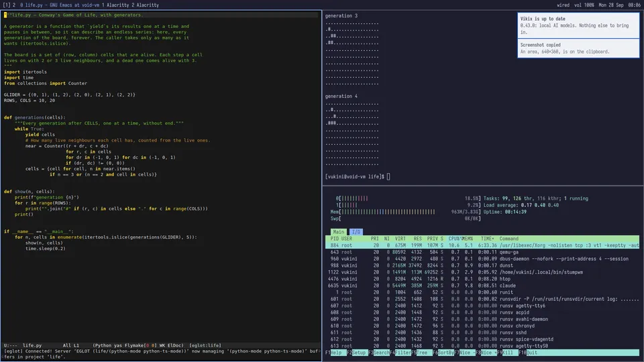Switch to the Emacs window in the top bar

tap(59, 5)
